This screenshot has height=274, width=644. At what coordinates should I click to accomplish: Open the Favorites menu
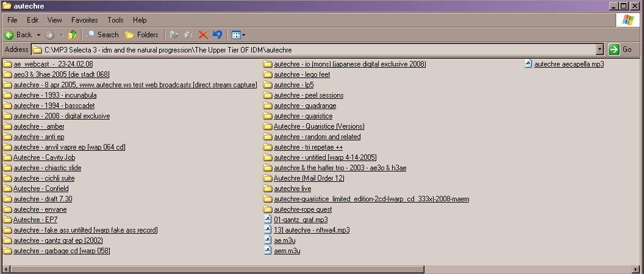coord(85,20)
